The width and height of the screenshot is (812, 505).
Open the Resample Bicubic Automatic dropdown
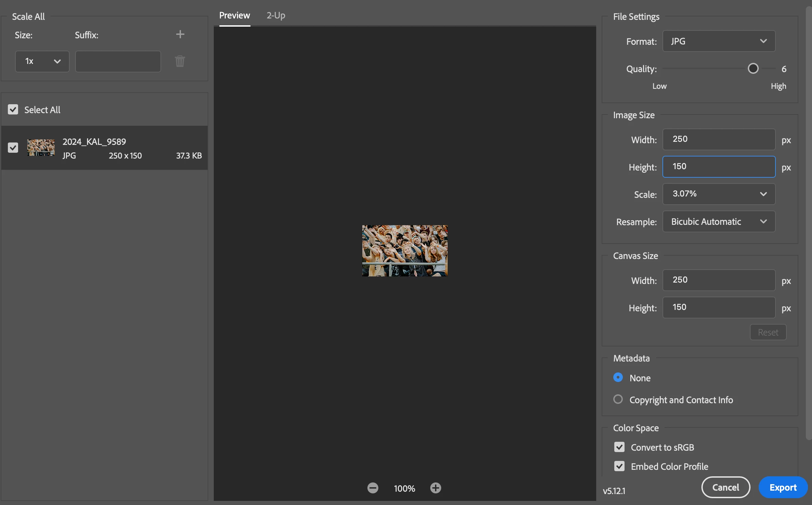coord(719,222)
